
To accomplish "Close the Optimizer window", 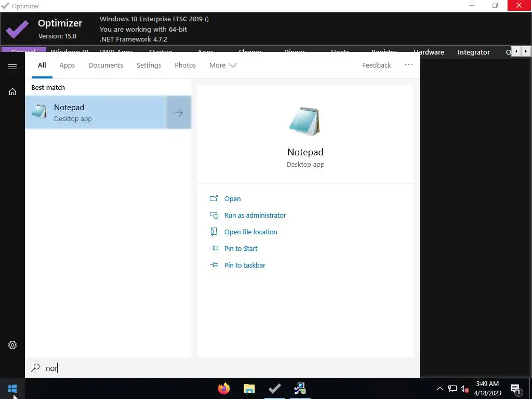I will (x=519, y=5).
